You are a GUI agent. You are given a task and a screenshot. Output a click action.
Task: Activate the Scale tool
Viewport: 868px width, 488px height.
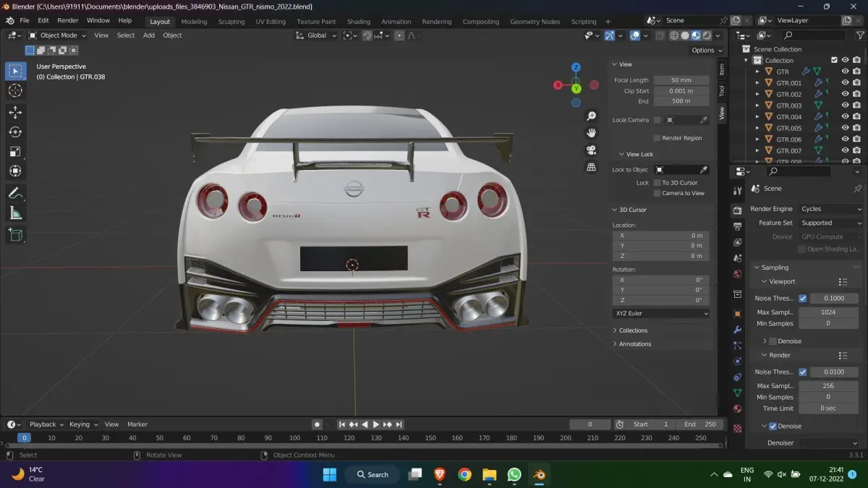(x=15, y=152)
